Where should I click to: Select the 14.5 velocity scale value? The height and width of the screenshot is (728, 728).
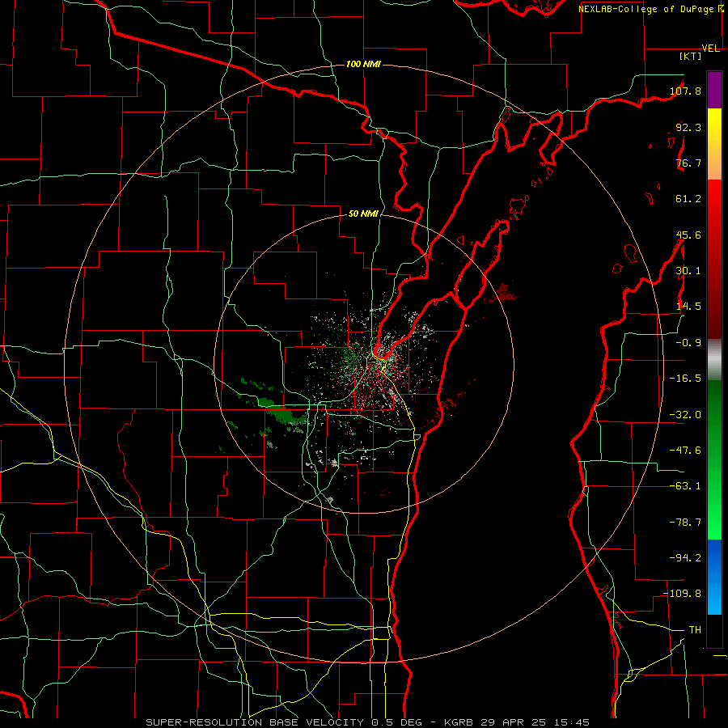click(688, 307)
